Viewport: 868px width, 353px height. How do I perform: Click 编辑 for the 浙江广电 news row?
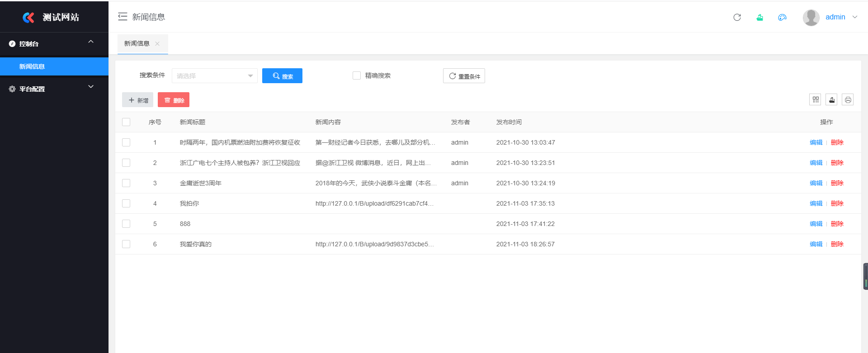pyautogui.click(x=816, y=163)
